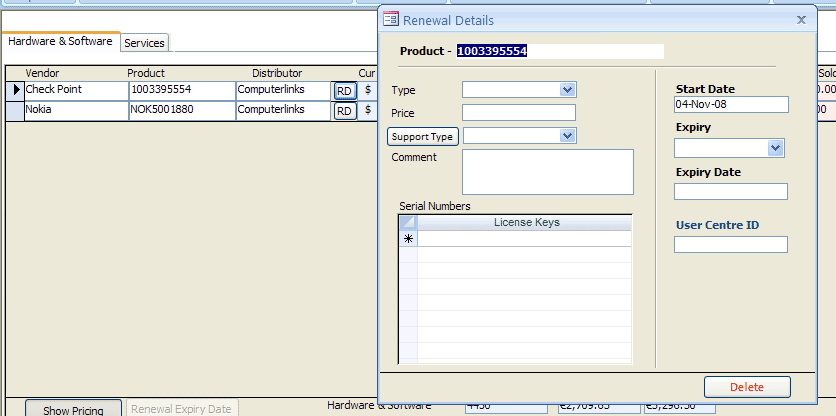
Task: Click into the Comment text box
Action: point(548,172)
